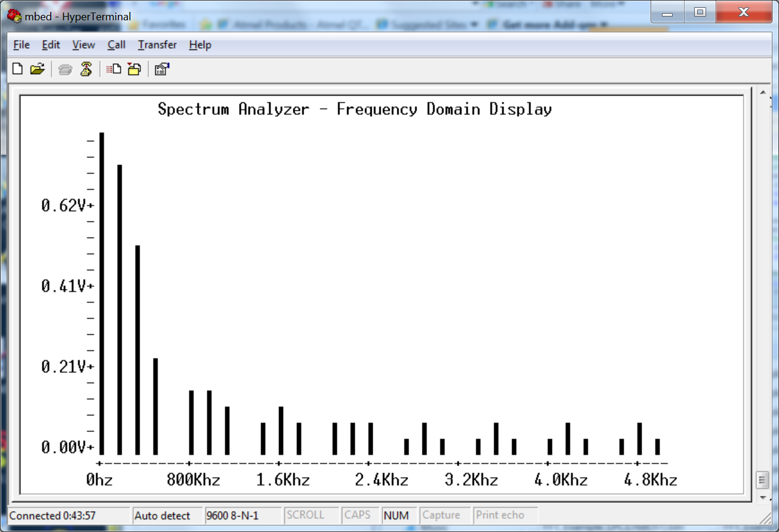
Task: Click the New connection toolbar icon
Action: click(x=17, y=69)
